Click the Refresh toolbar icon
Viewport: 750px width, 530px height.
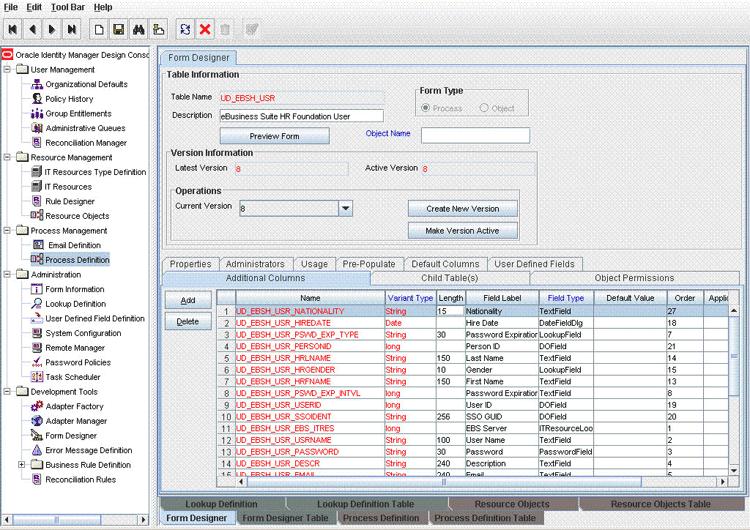click(x=185, y=29)
